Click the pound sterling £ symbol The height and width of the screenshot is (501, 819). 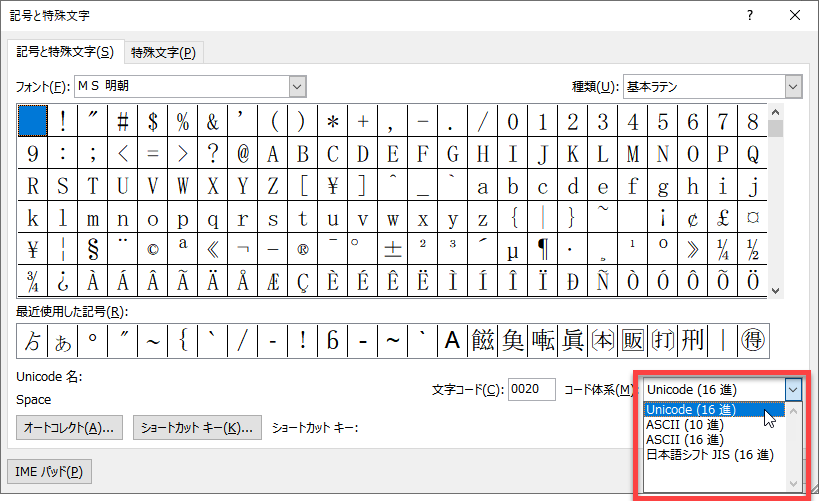coord(723,217)
